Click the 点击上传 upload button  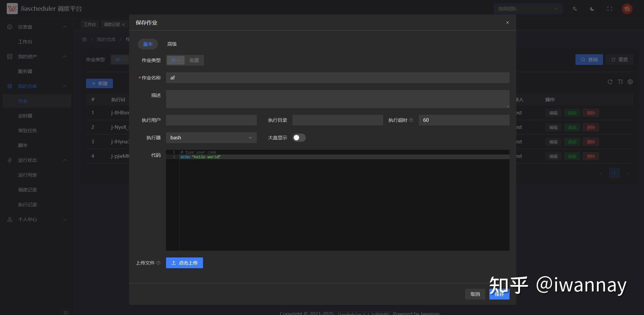(185, 263)
